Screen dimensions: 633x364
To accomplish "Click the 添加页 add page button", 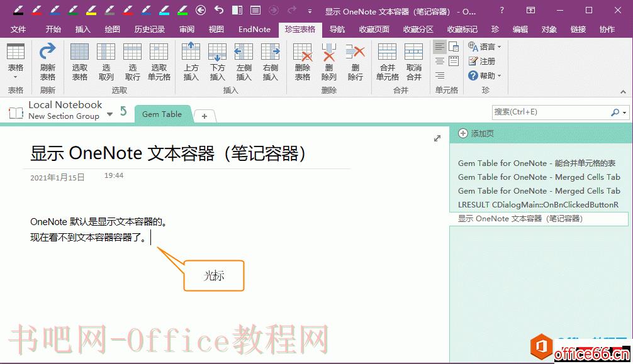I will point(476,133).
